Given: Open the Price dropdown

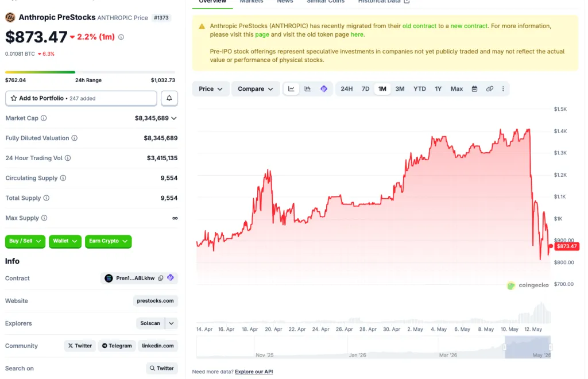Looking at the screenshot, I should coord(210,89).
